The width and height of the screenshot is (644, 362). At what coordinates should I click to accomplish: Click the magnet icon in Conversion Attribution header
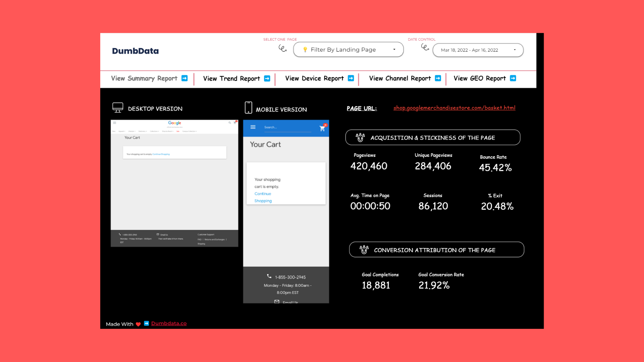tap(364, 250)
